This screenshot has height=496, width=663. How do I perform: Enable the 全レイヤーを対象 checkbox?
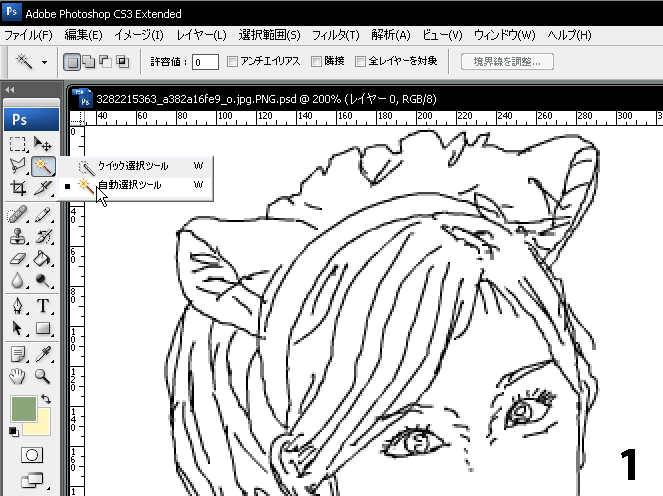pos(360,62)
